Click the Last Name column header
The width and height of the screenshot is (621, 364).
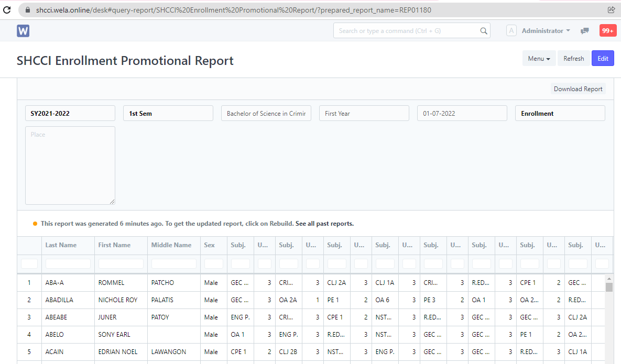(61, 245)
